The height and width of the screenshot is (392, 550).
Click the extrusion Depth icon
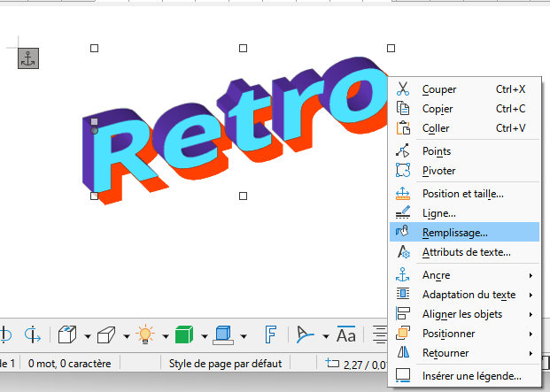pos(67,334)
